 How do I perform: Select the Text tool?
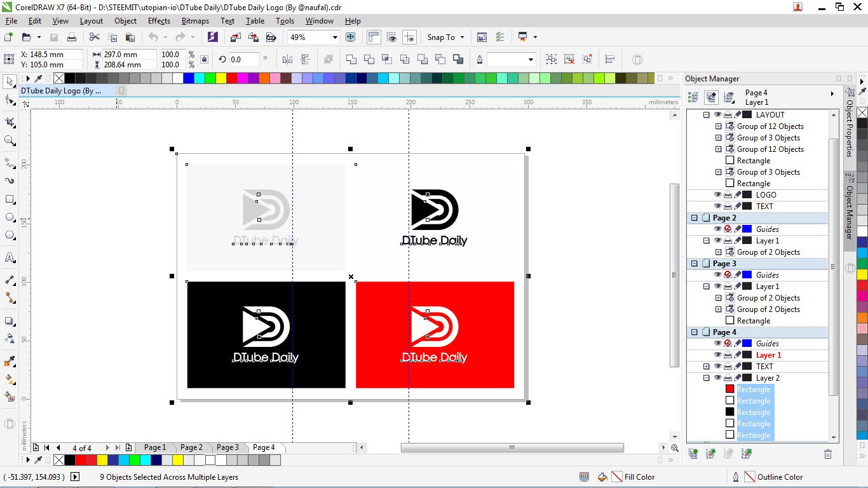[x=10, y=257]
